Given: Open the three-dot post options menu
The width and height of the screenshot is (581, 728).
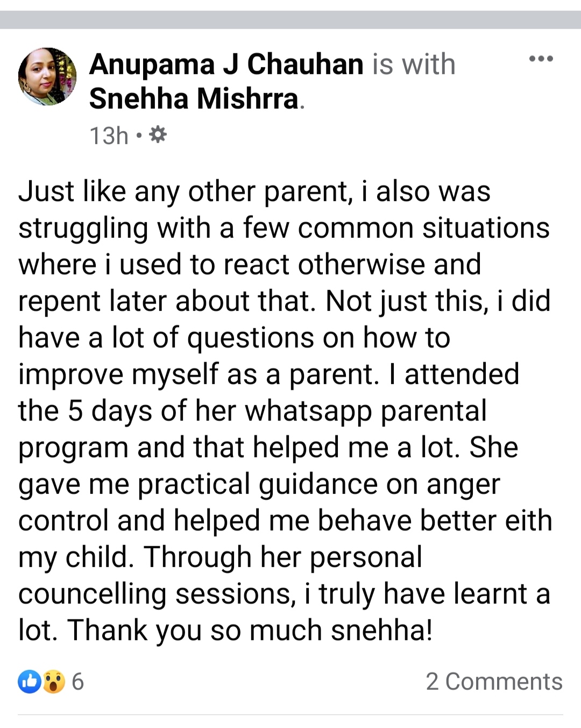Looking at the screenshot, I should pyautogui.click(x=541, y=59).
